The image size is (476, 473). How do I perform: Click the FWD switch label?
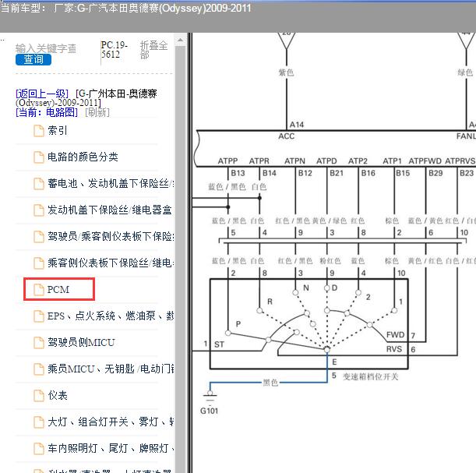pyautogui.click(x=395, y=334)
